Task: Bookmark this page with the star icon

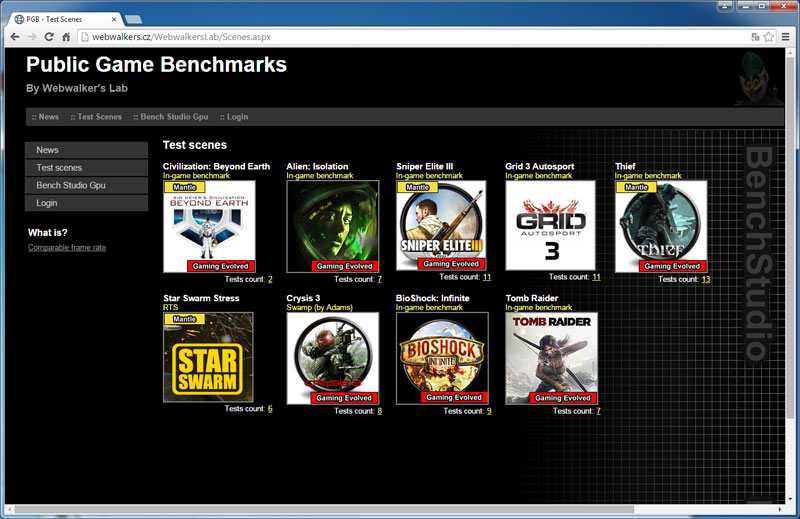Action: pos(768,37)
